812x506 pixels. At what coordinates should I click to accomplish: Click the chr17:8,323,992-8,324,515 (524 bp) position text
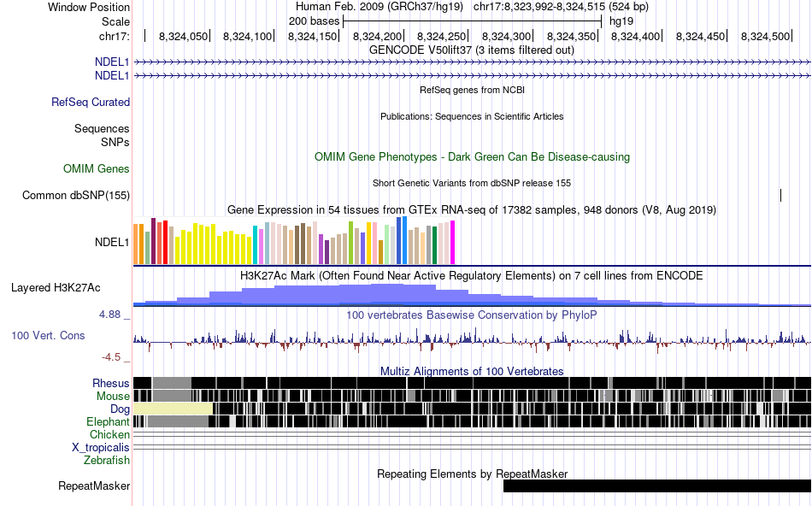(x=561, y=7)
